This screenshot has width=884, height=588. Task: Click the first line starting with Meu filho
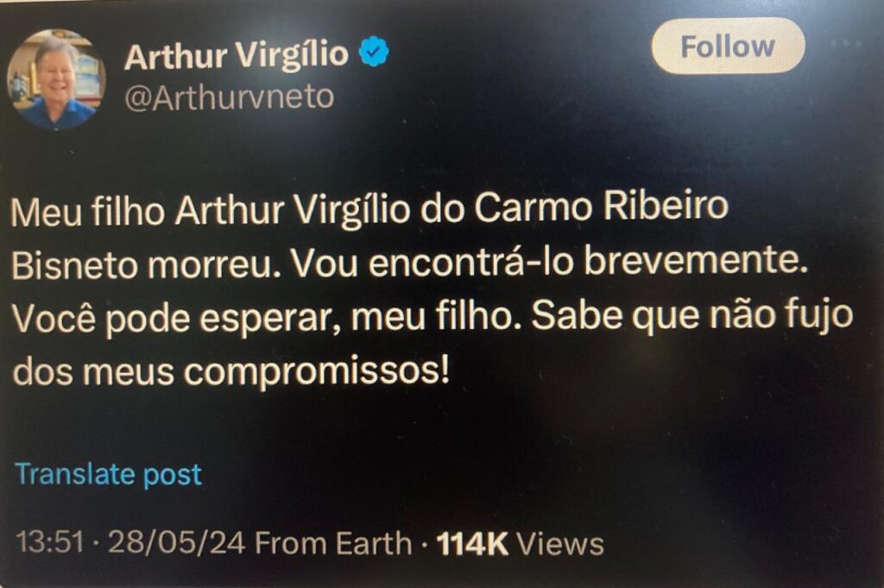(369, 211)
